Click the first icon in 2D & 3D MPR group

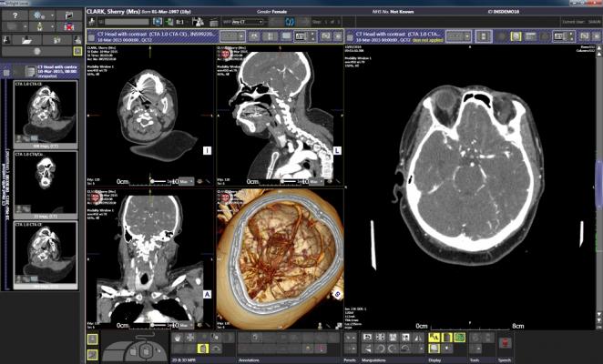tap(179, 338)
